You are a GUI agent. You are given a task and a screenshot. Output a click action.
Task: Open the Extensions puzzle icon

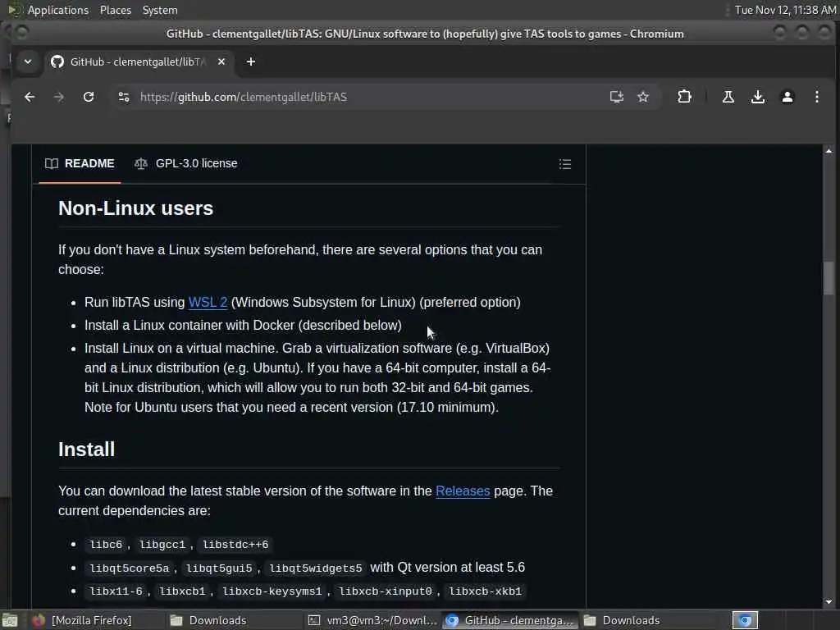click(684, 97)
